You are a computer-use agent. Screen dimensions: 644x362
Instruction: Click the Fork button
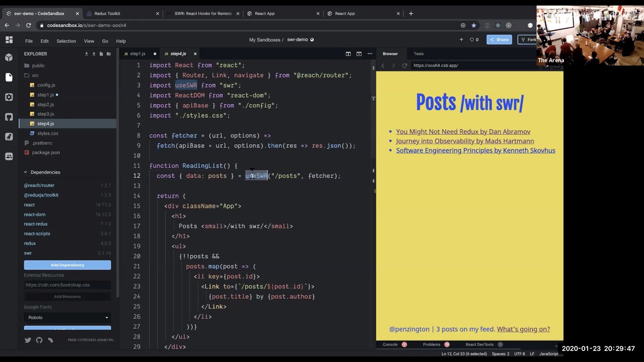(x=528, y=40)
